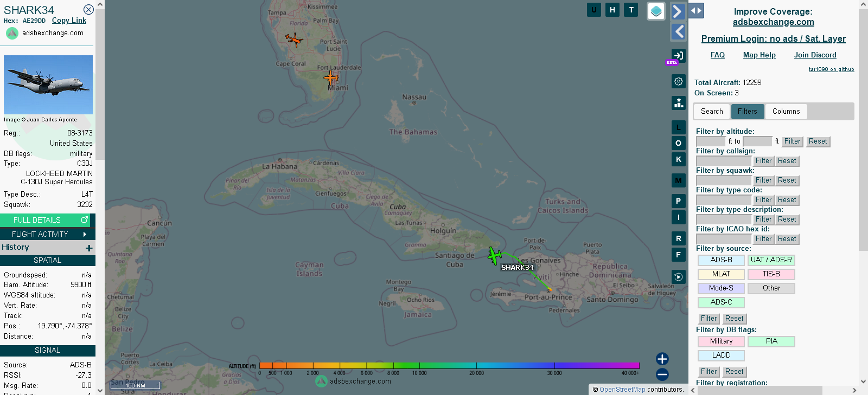
Task: Select the MLAT source swatch
Action: tap(721, 274)
